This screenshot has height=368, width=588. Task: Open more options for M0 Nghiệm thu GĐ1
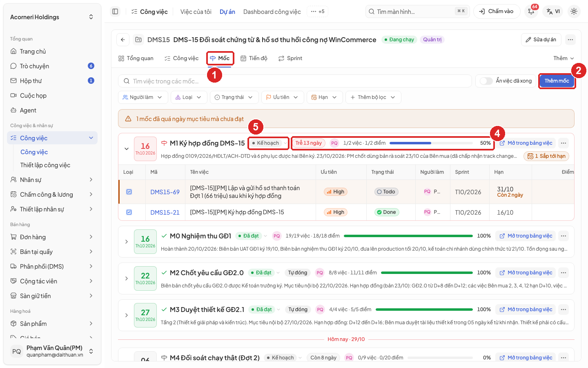click(x=563, y=236)
